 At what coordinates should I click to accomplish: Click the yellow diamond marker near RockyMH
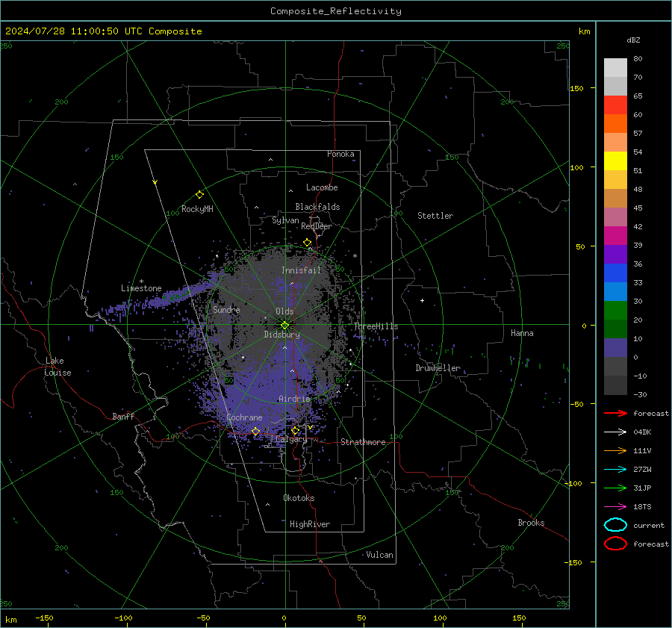click(x=199, y=195)
